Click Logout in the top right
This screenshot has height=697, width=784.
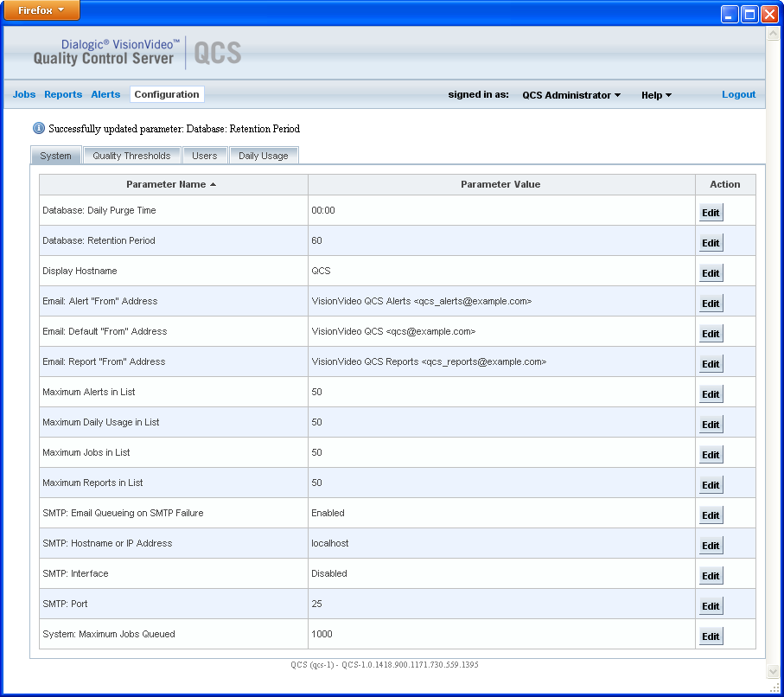(x=739, y=94)
